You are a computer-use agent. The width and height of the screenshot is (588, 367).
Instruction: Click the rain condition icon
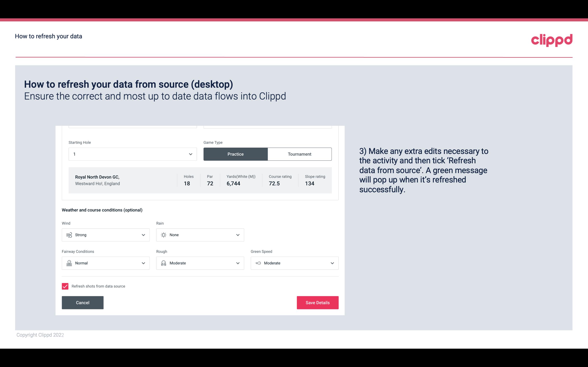point(164,235)
